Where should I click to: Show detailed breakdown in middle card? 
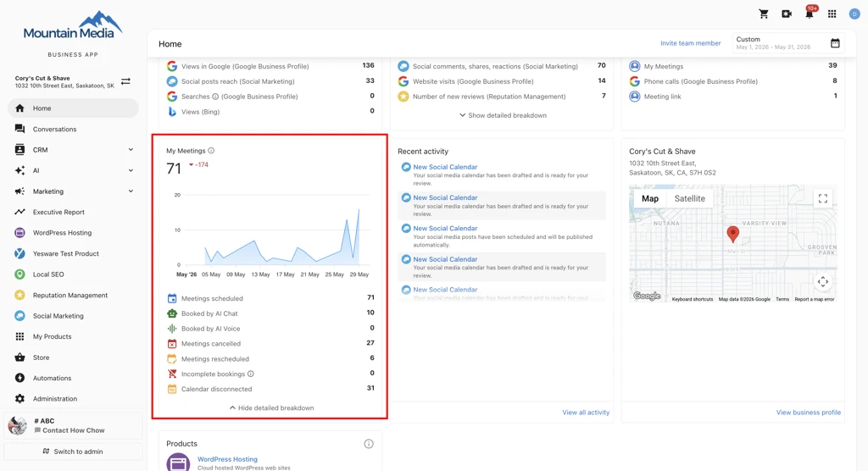point(503,115)
